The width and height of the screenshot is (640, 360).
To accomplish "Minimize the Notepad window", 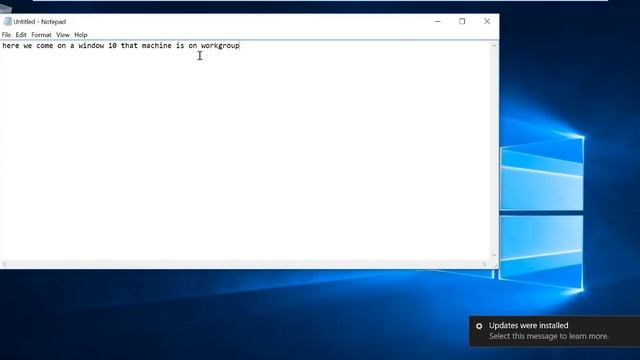I will point(438,21).
